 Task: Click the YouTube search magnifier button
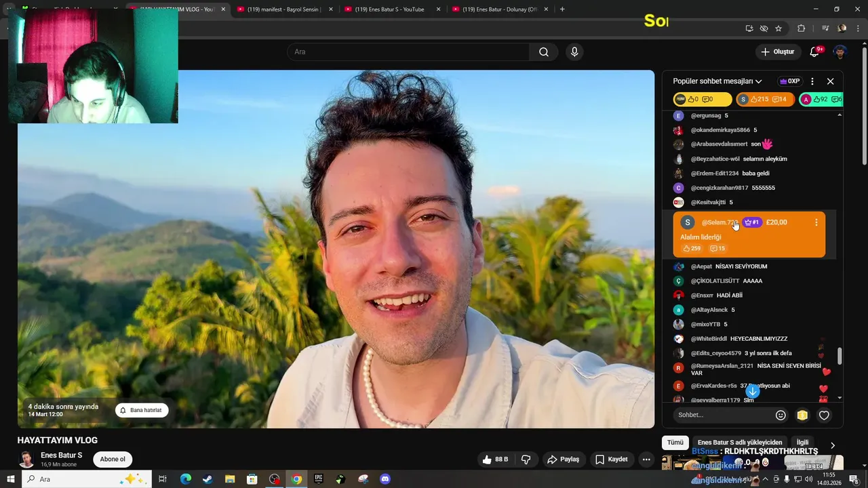click(x=544, y=52)
